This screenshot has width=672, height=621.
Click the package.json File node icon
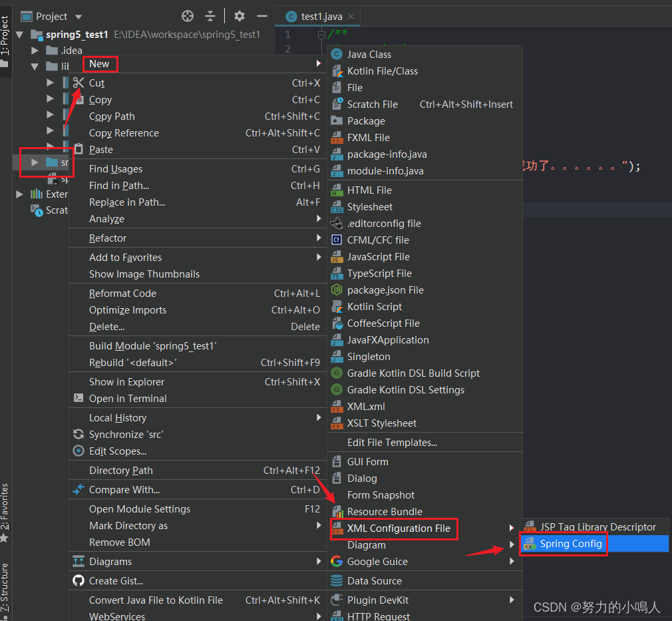[x=337, y=290]
